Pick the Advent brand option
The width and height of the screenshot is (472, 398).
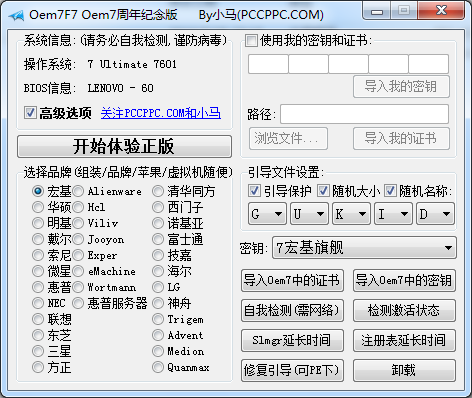pyautogui.click(x=158, y=335)
